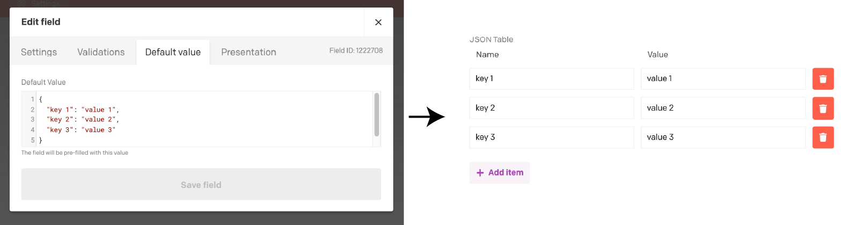Image resolution: width=868 pixels, height=225 pixels.
Task: Click the code editor vertical scrollbar
Action: (x=376, y=114)
